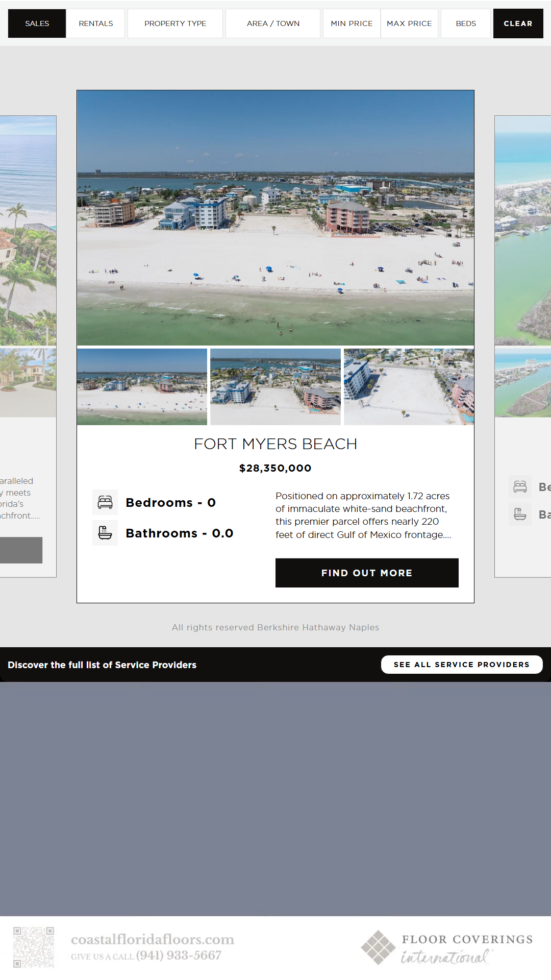Open the Max Price dropdown
The height and width of the screenshot is (980, 551).
point(409,23)
